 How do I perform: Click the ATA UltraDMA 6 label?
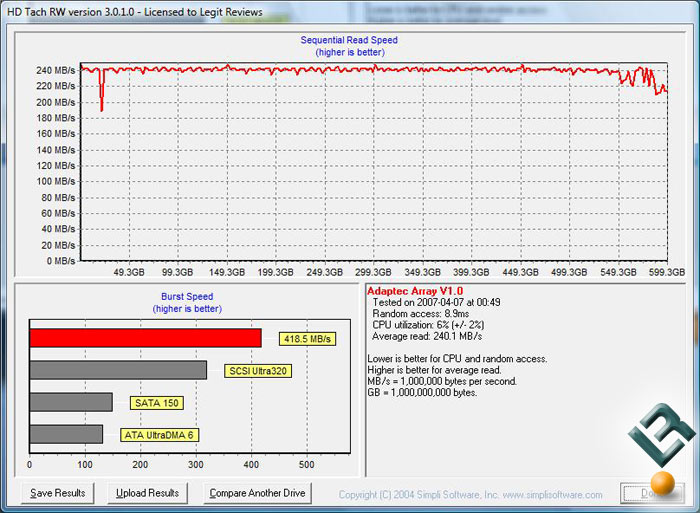159,435
